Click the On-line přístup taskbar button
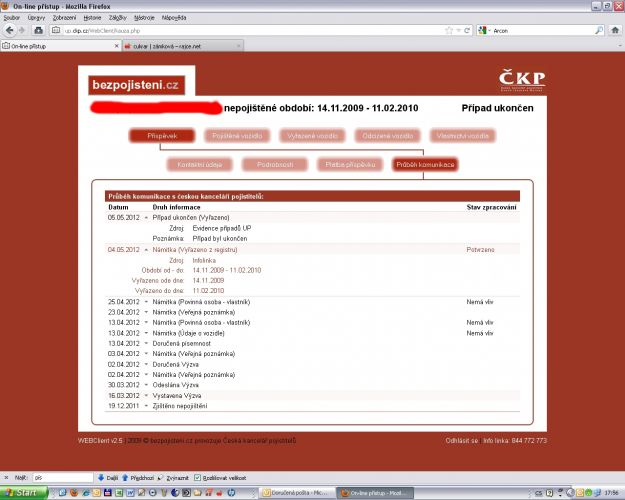 375,493
